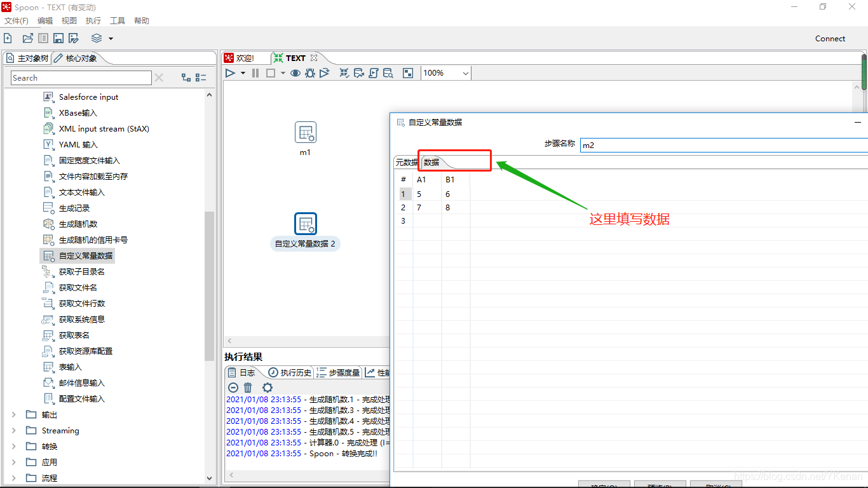Open the 文件(F) menu
This screenshot has width=868, height=488.
pos(17,21)
